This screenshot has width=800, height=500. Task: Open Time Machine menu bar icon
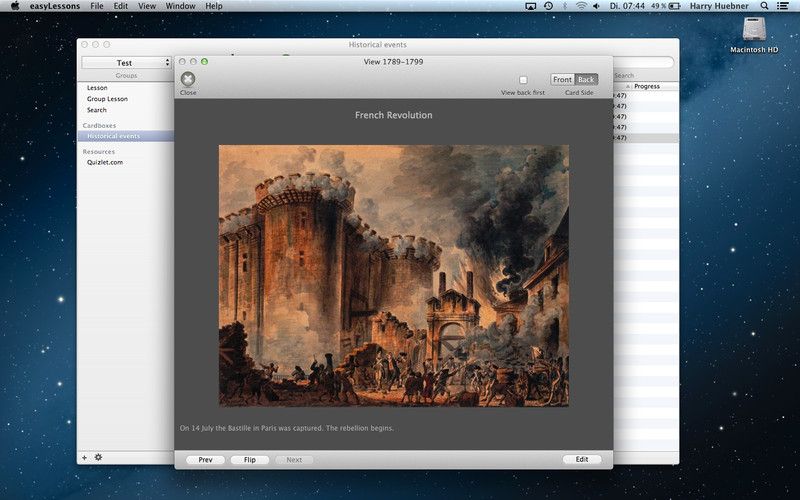548,6
